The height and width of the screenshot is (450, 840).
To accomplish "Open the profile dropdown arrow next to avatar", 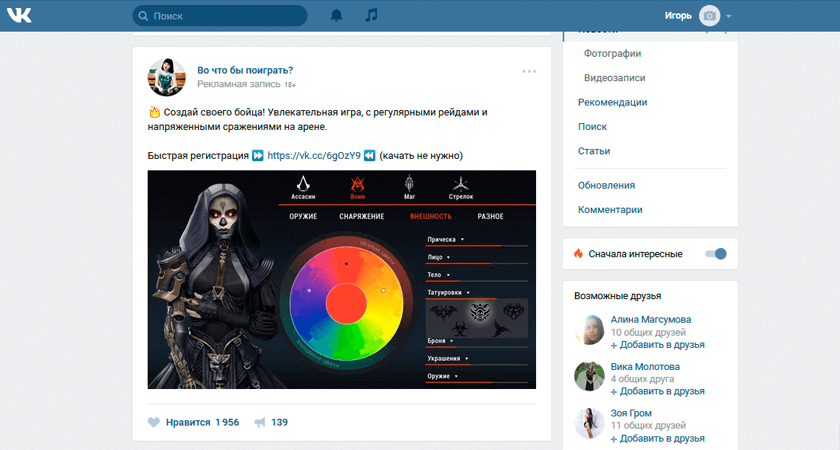I will pyautogui.click(x=729, y=17).
